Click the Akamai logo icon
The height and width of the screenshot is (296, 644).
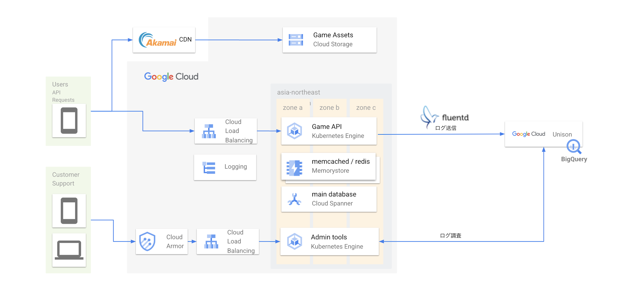157,40
